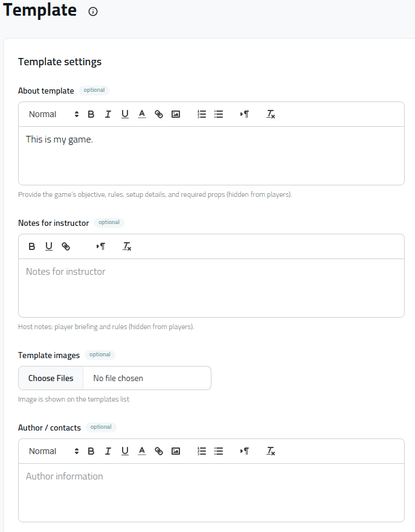The height and width of the screenshot is (532, 415).
Task: Apply underline in About template editor
Action: pos(125,114)
